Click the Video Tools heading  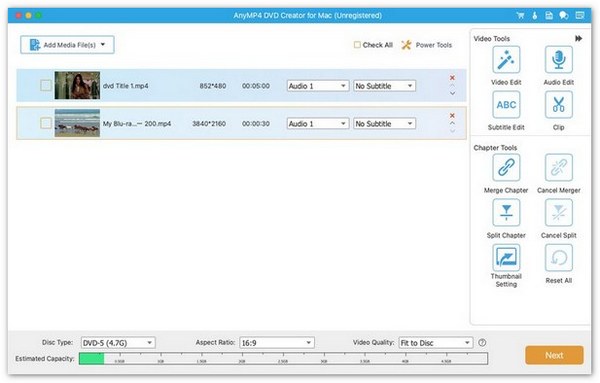(492, 39)
